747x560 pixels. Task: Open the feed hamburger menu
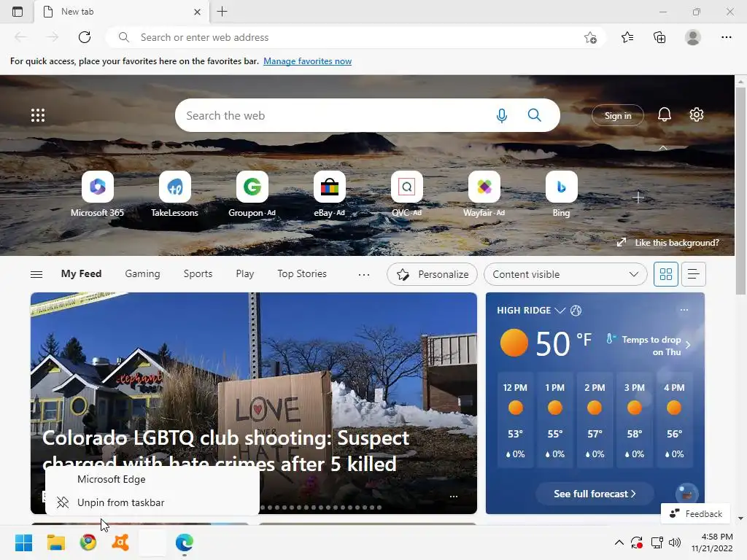tap(36, 274)
